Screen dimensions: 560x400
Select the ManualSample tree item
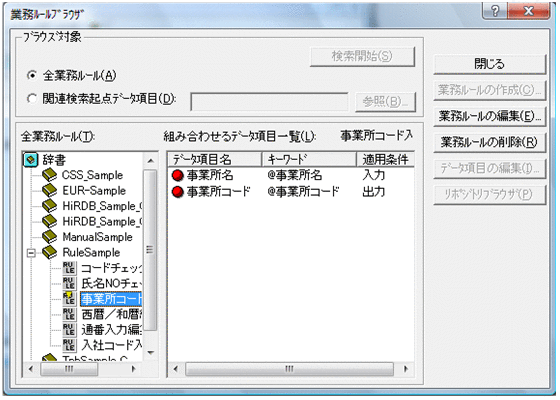(x=97, y=237)
